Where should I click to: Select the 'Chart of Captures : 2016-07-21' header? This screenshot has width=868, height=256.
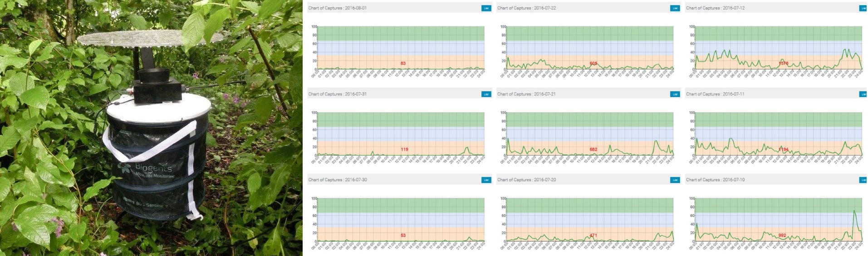tap(526, 94)
